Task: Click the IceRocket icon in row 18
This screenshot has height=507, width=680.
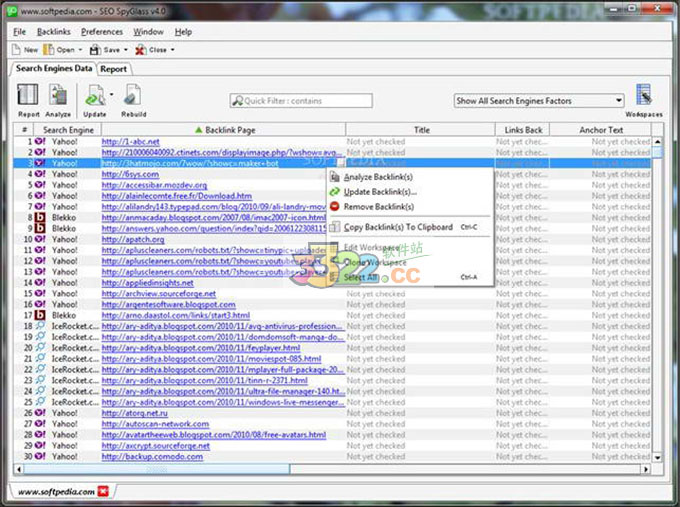Action: (40, 326)
